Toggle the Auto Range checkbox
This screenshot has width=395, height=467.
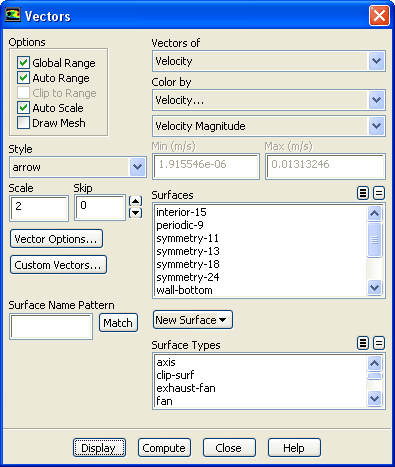click(x=23, y=77)
